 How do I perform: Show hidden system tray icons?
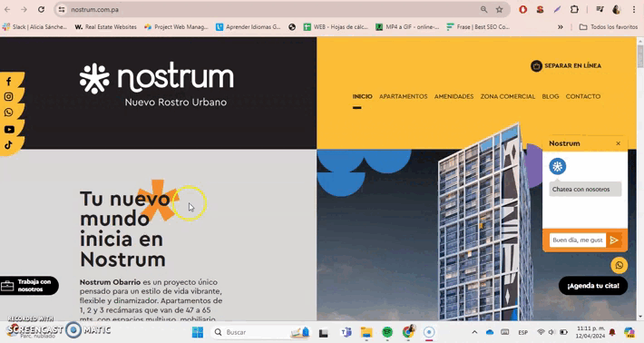(474, 332)
